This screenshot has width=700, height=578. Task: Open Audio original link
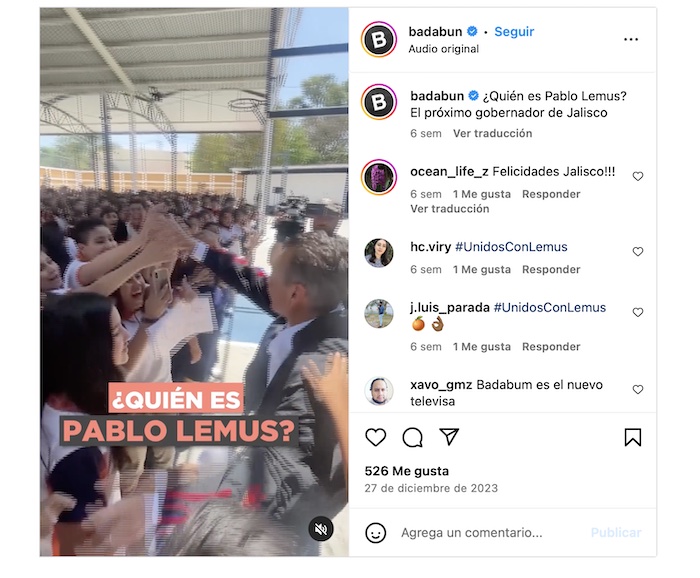point(443,49)
